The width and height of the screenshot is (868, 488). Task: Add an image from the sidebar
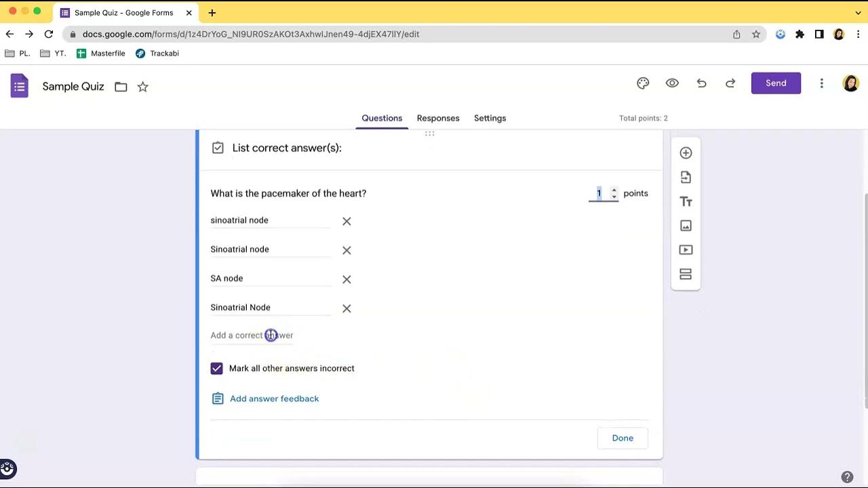[x=686, y=226]
